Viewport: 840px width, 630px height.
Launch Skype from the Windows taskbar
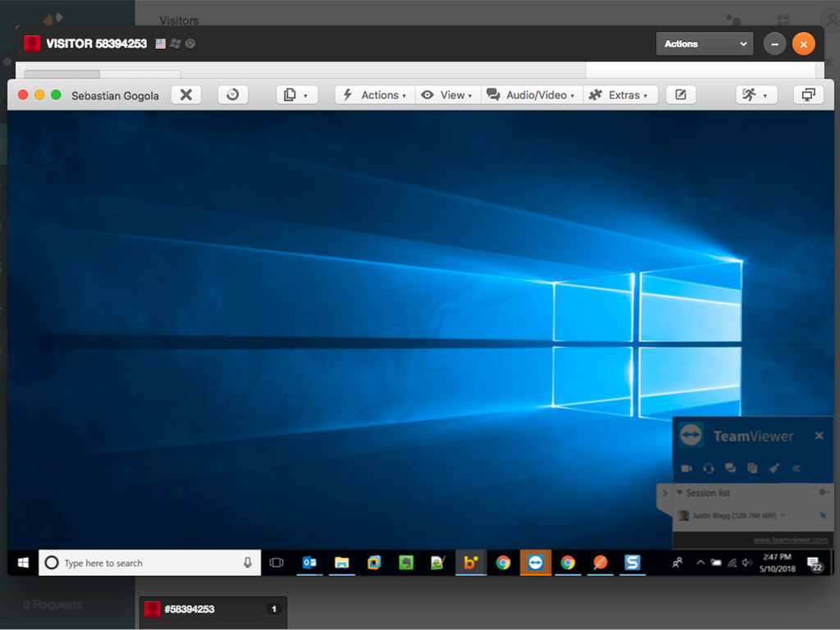click(632, 563)
